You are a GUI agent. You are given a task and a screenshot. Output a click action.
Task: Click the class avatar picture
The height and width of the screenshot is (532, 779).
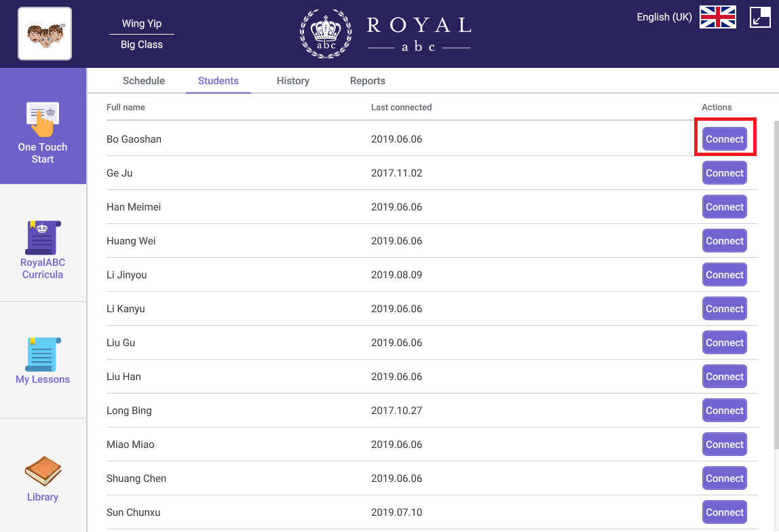pyautogui.click(x=45, y=34)
